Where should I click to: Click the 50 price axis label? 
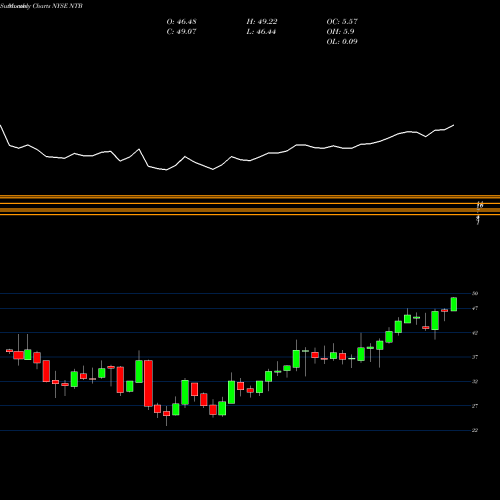[x=475, y=293]
